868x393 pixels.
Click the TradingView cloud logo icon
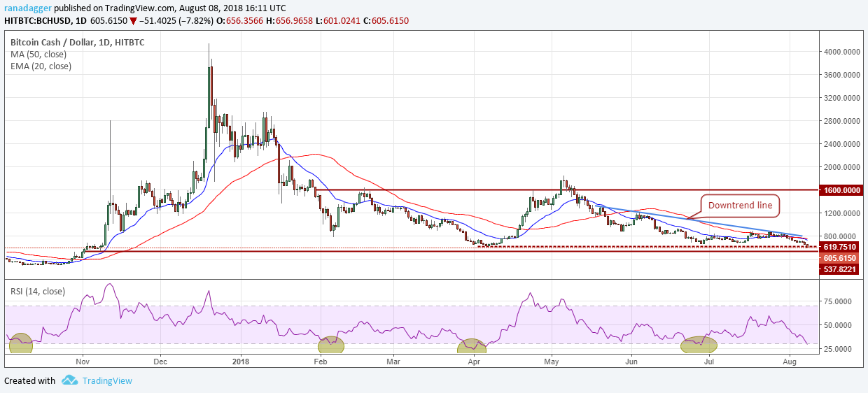coord(69,380)
